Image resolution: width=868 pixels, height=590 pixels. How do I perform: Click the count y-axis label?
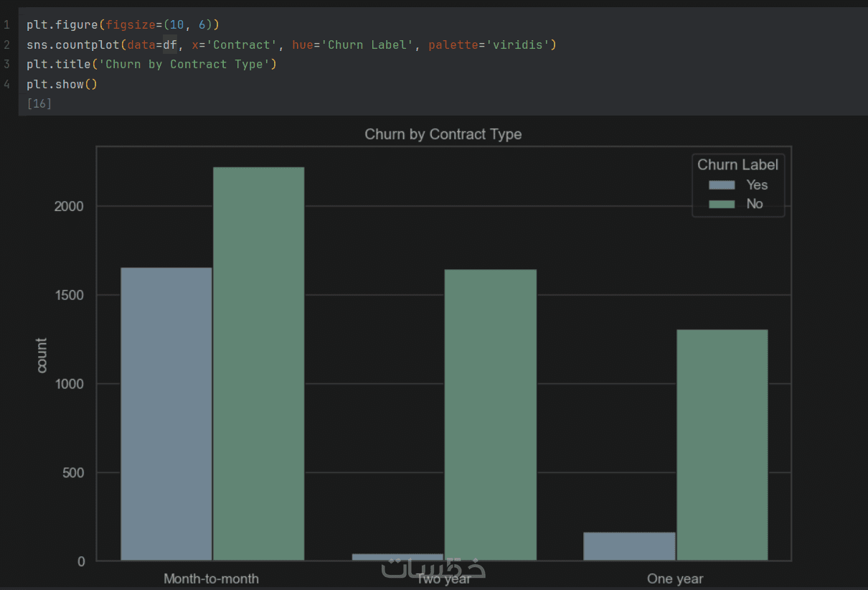(42, 355)
